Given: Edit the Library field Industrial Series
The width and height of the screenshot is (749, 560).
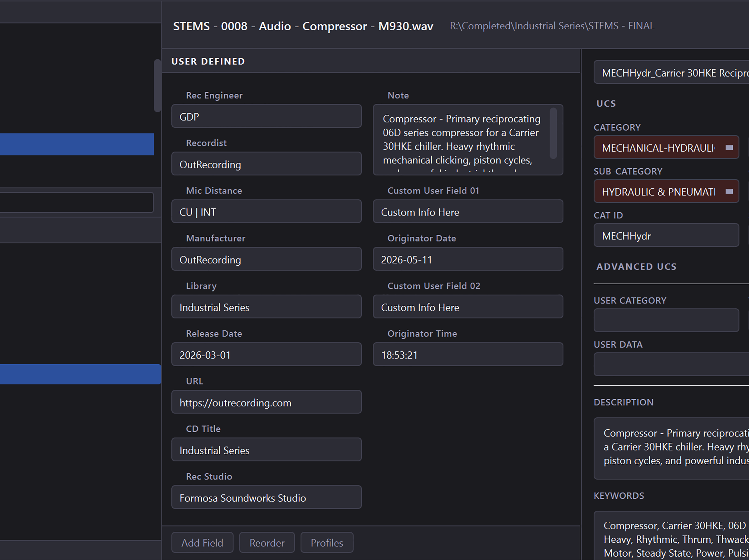Looking at the screenshot, I should [x=266, y=307].
